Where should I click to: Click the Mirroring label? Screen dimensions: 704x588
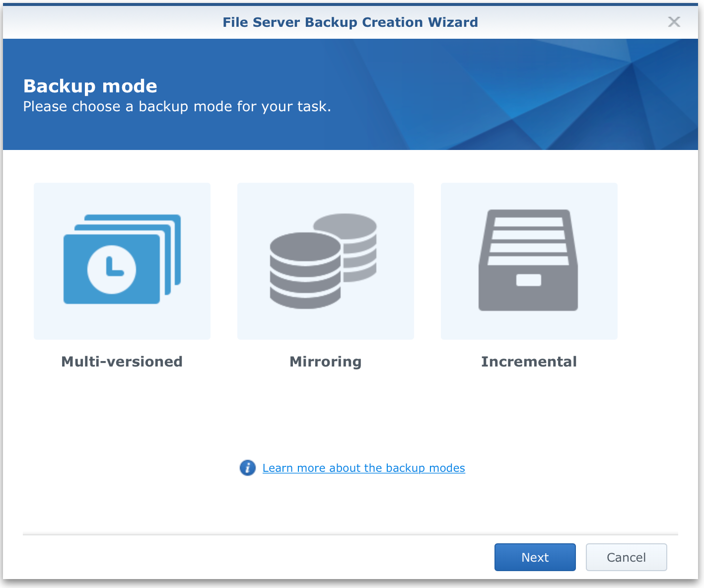pos(326,362)
